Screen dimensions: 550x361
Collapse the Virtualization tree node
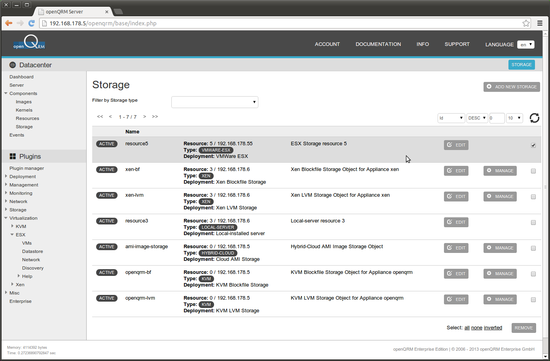6,218
